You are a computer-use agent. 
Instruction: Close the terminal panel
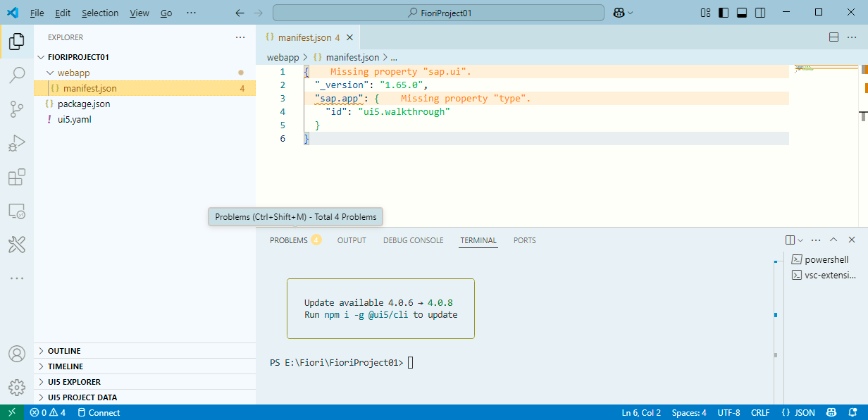852,240
